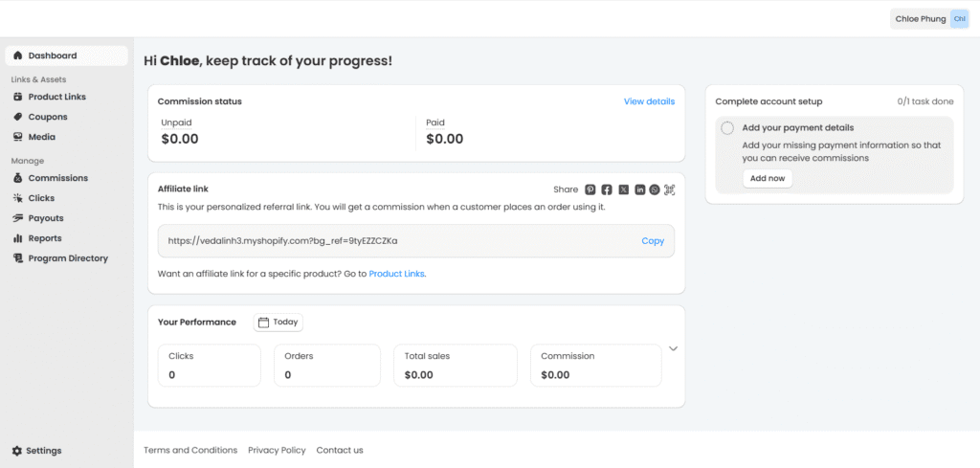Open the Today date range picker
Image resolution: width=980 pixels, height=468 pixels.
(x=278, y=323)
